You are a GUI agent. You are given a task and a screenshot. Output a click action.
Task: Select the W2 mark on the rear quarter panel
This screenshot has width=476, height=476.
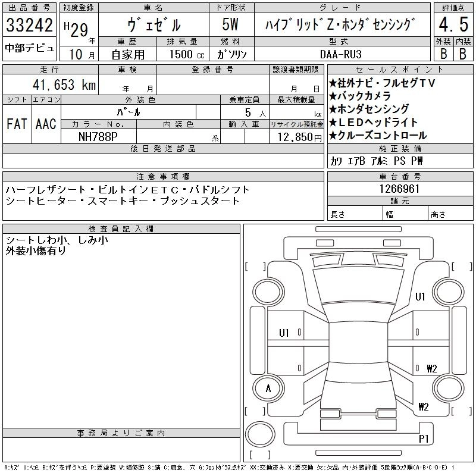click(x=424, y=406)
